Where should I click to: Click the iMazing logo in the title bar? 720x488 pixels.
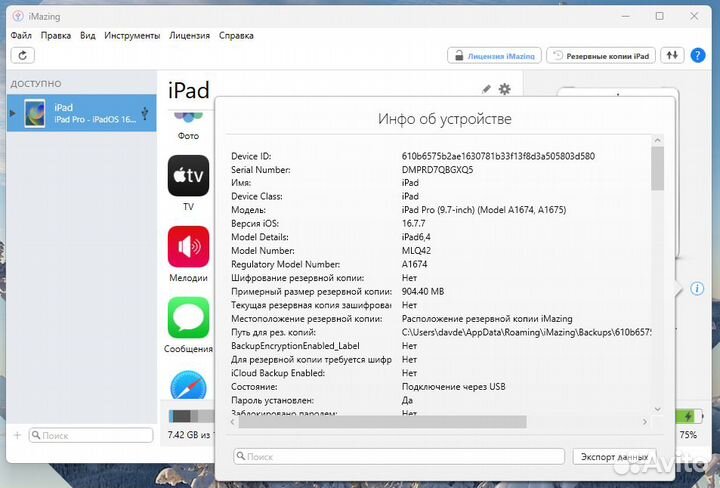pyautogui.click(x=18, y=16)
